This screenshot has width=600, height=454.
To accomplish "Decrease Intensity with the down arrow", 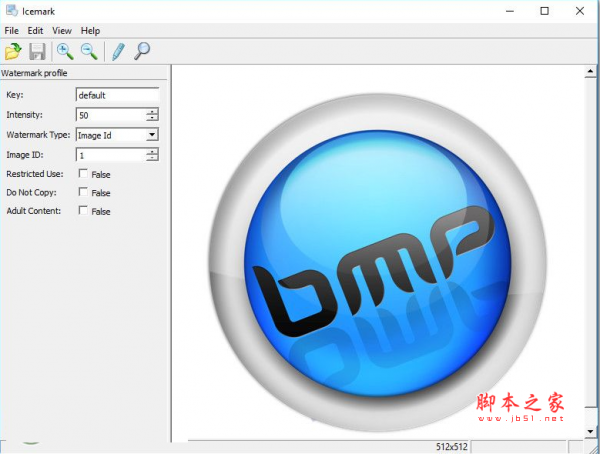I will click(152, 118).
